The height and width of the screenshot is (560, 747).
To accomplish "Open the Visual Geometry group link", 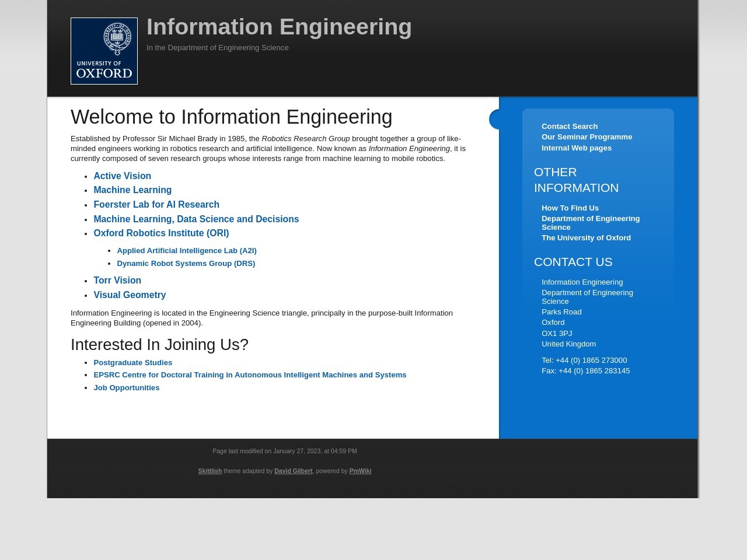I will click(130, 295).
